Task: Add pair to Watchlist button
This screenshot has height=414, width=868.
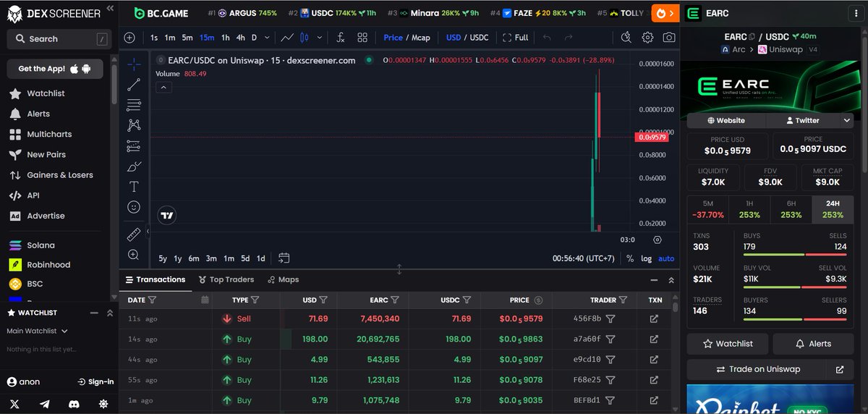Action: [728, 344]
